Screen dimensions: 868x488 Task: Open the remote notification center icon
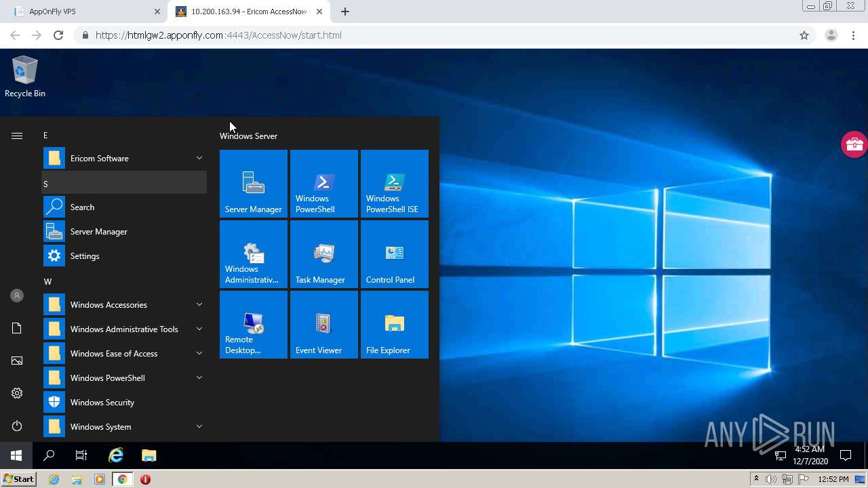tap(846, 455)
